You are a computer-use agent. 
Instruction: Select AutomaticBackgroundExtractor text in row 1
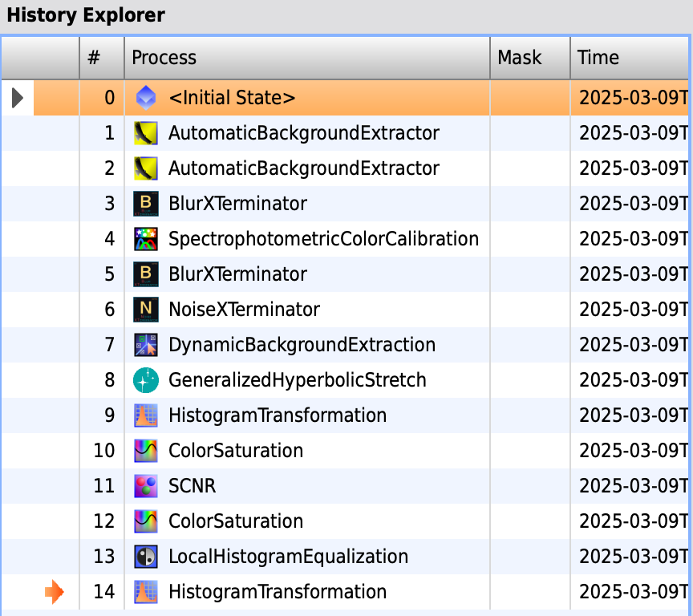coord(304,133)
